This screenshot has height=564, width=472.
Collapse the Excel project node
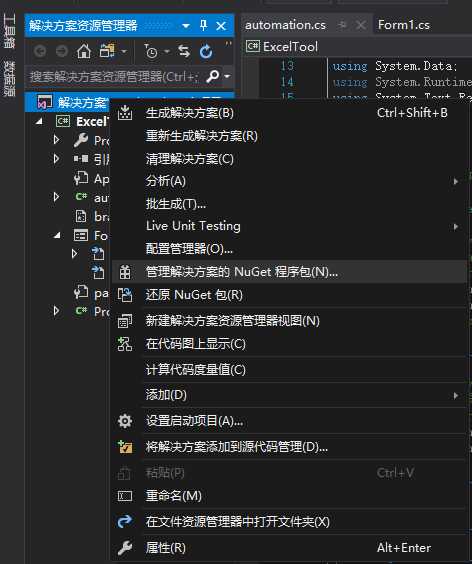pyautogui.click(x=39, y=122)
